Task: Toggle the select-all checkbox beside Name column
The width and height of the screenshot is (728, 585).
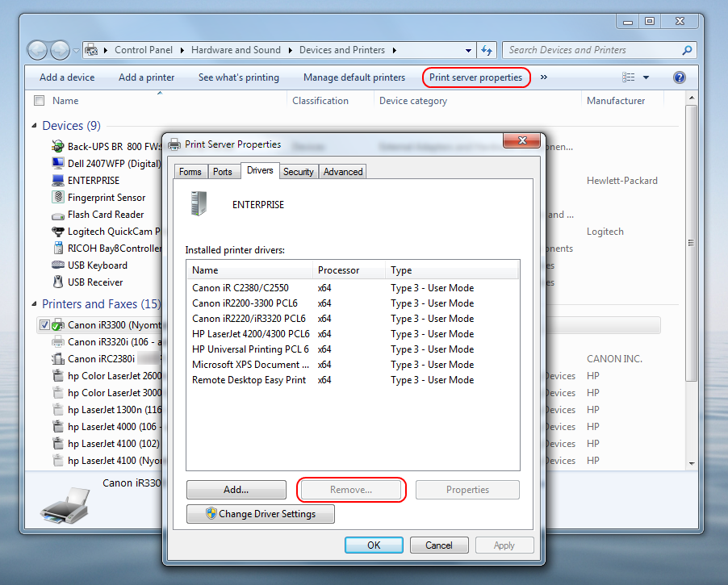Action: 39,101
